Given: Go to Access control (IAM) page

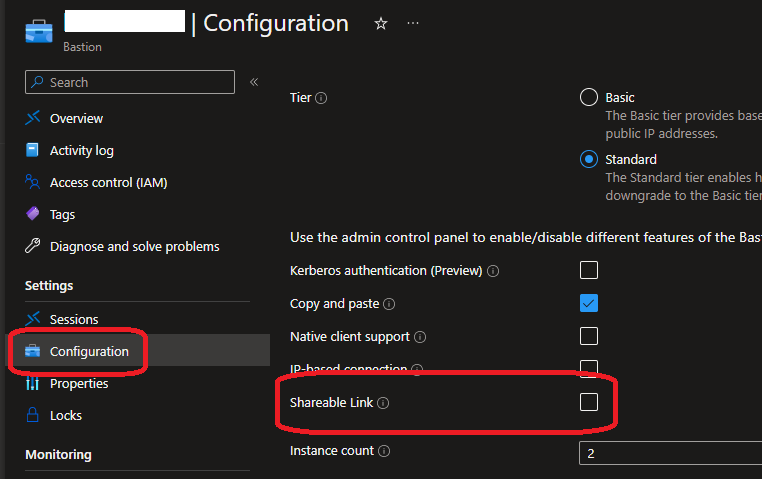Looking at the screenshot, I should click(108, 182).
